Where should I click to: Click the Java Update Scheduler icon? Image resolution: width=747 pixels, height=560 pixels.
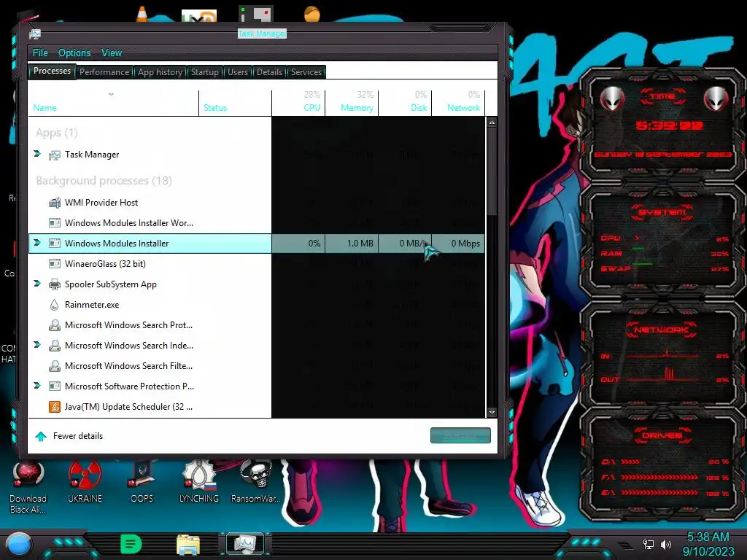(55, 407)
